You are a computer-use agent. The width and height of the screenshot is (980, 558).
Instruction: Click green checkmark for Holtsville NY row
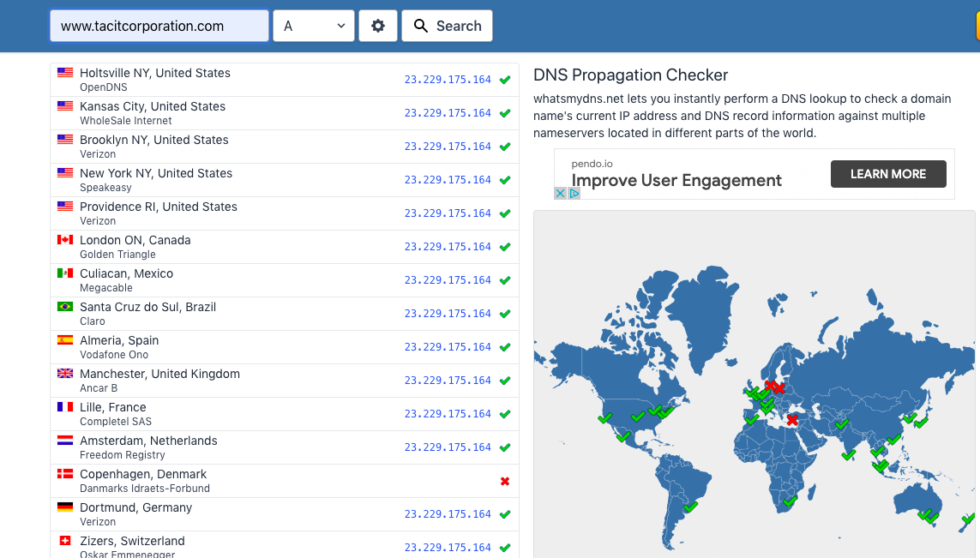pyautogui.click(x=505, y=80)
